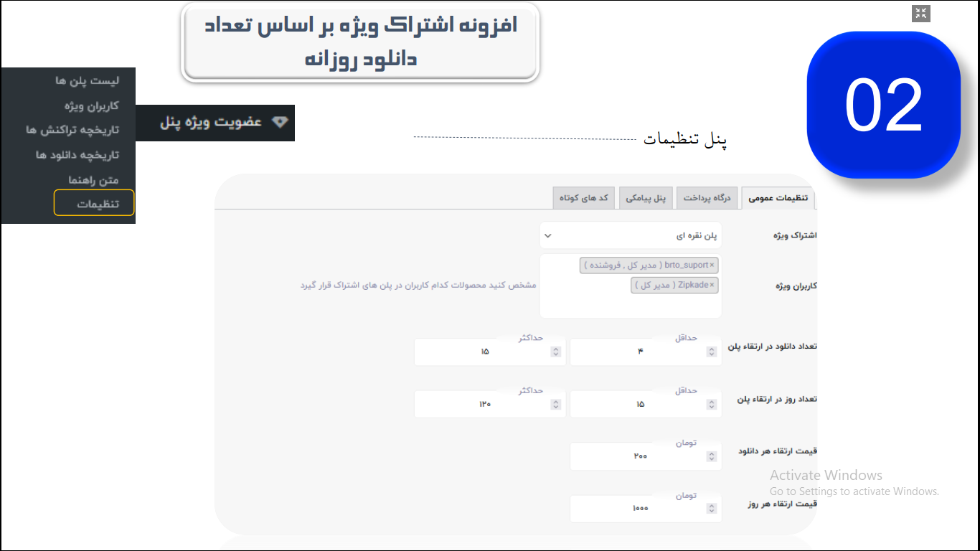Image resolution: width=980 pixels, height=551 pixels.
Task: Click stepper arrows of maximum download count
Action: pos(555,352)
